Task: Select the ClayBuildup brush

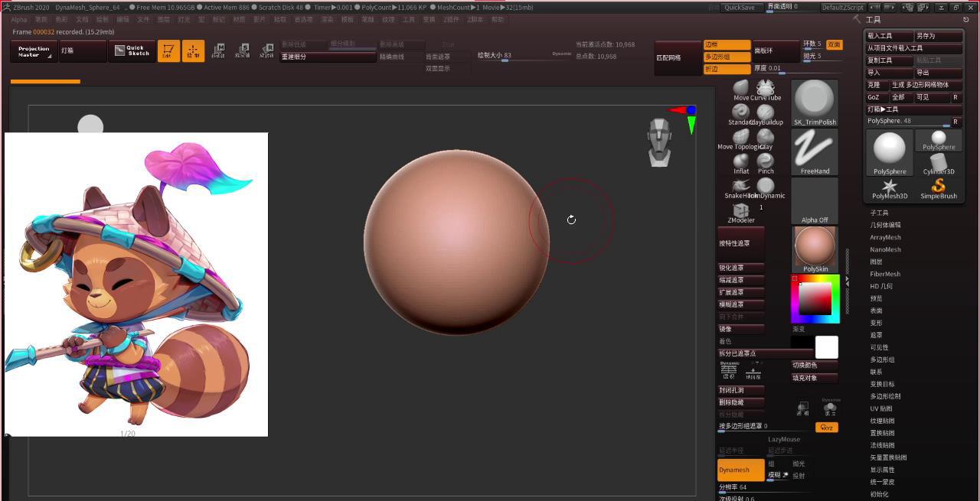Action: pyautogui.click(x=766, y=115)
